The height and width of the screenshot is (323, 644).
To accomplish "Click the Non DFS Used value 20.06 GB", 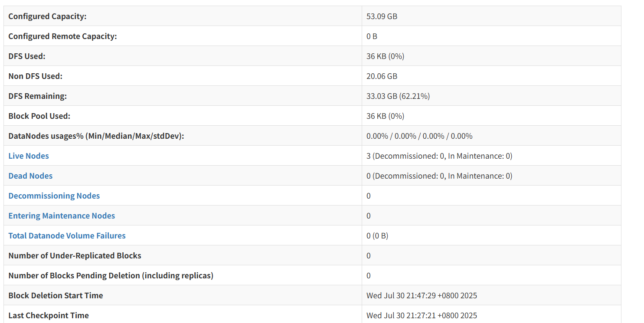I will click(x=382, y=76).
